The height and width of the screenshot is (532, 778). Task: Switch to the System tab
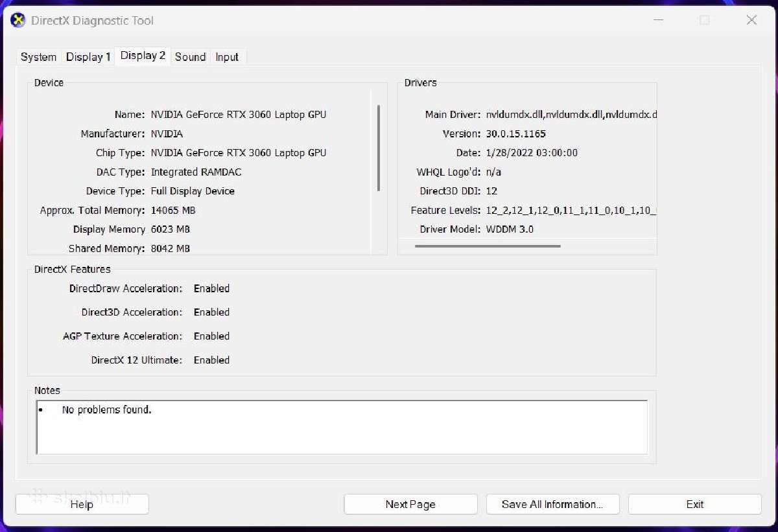(38, 57)
